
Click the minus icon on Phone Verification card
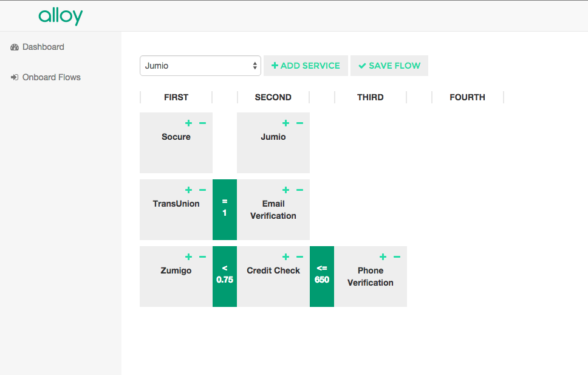coord(397,257)
